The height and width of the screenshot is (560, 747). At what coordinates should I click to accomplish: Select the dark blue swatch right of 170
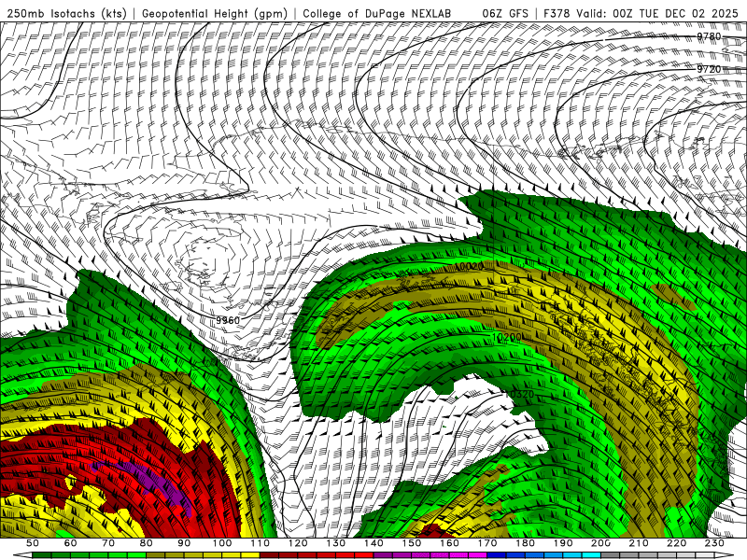tap(497, 555)
